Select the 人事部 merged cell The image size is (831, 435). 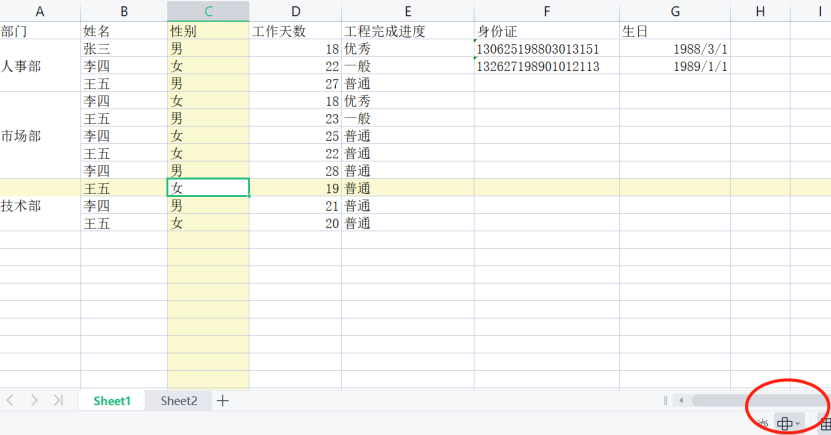tap(40, 66)
